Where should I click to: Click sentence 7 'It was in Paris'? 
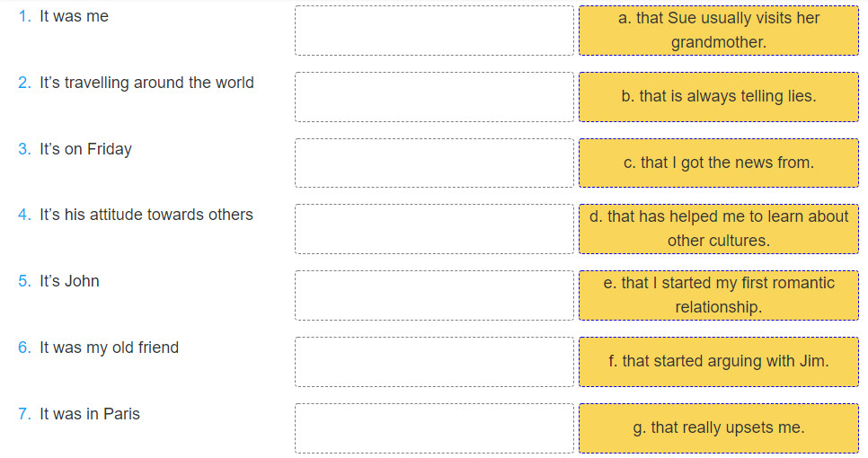90,414
